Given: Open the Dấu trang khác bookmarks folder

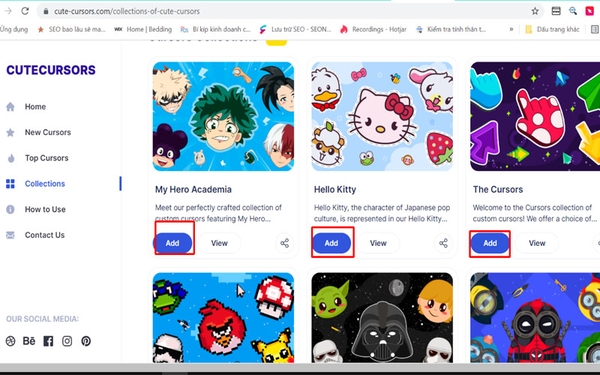Looking at the screenshot, I should [552, 29].
